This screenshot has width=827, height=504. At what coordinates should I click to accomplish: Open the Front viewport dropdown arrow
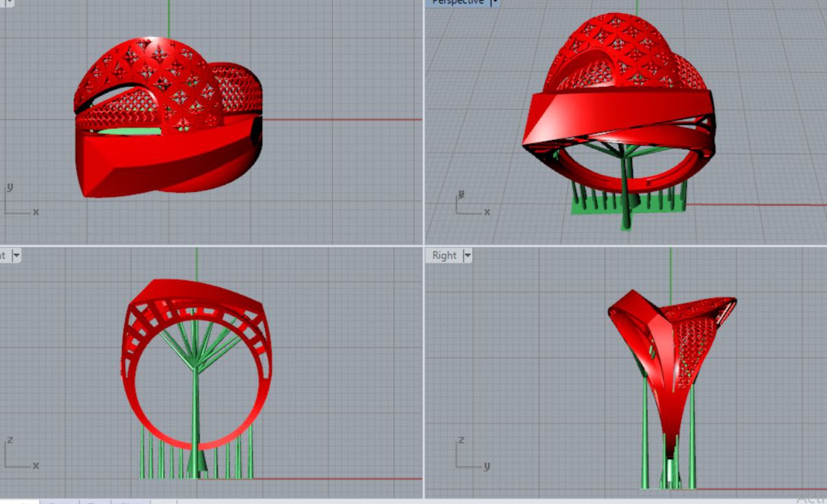16,256
